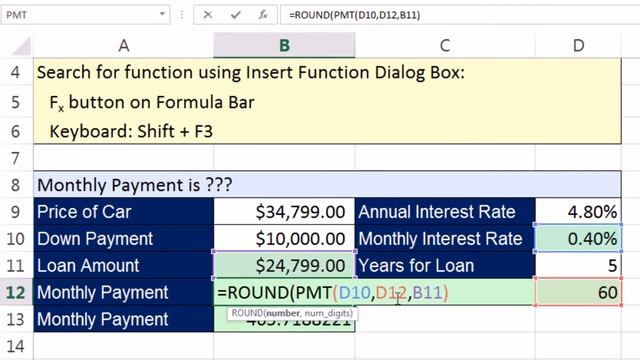The height and width of the screenshot is (360, 640).
Task: Select row 4 header
Action: tap(16, 72)
